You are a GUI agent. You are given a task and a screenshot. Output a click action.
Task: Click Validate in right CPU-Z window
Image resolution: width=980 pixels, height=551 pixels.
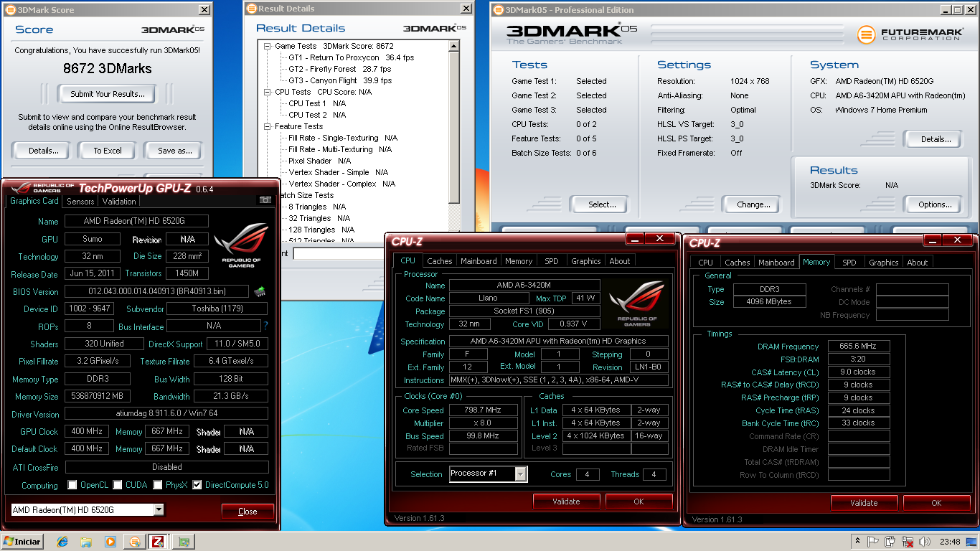[x=864, y=503]
